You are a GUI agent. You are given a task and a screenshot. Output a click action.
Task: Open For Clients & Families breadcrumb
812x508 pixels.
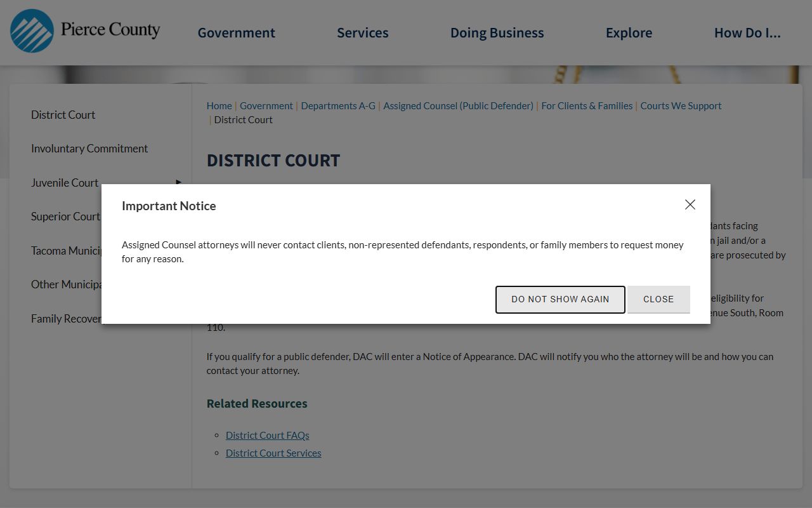(587, 105)
